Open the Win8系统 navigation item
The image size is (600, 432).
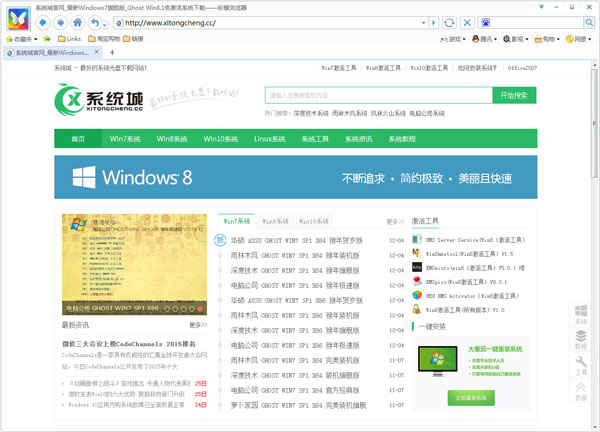click(172, 139)
